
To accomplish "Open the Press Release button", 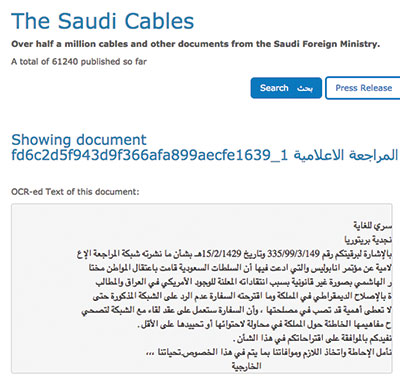I will click(363, 88).
